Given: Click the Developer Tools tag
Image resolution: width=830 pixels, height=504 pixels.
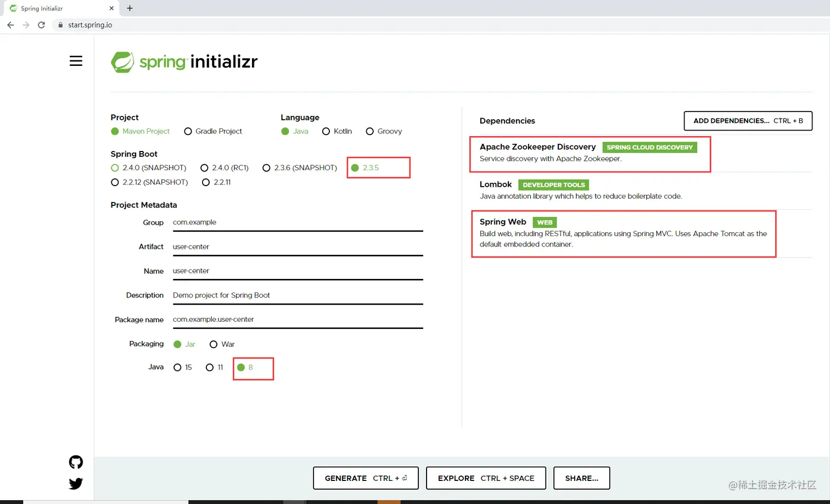Looking at the screenshot, I should click(553, 185).
